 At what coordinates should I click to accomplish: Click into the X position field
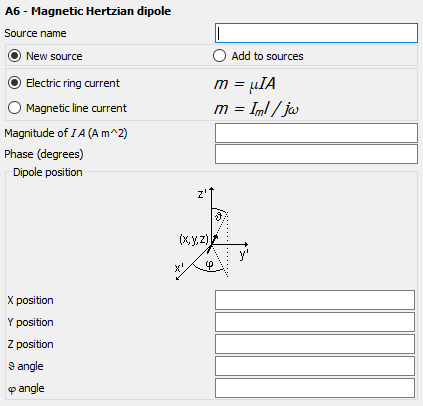click(315, 300)
